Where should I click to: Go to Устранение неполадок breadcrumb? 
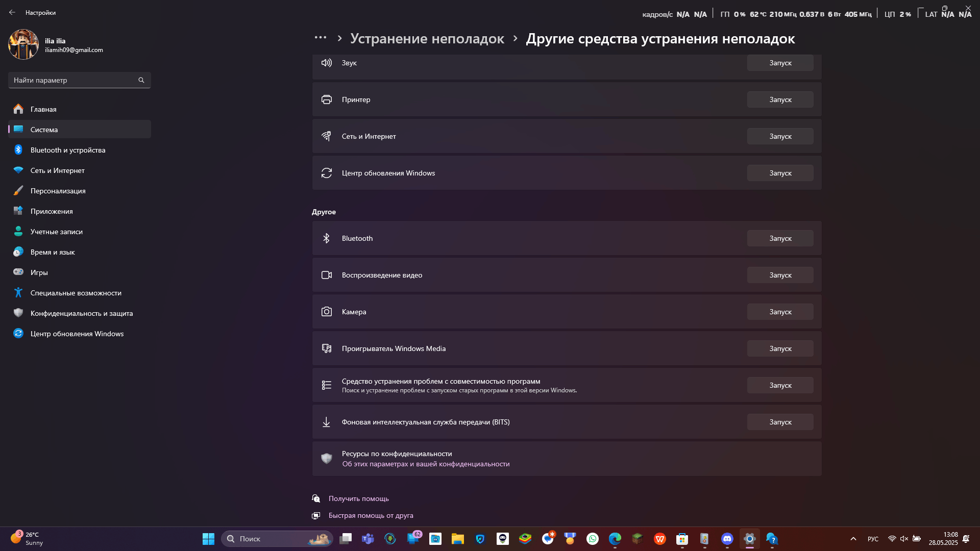(427, 39)
